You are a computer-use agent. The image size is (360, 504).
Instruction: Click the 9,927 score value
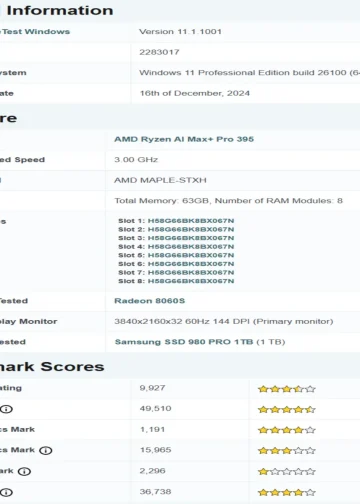[x=152, y=388]
